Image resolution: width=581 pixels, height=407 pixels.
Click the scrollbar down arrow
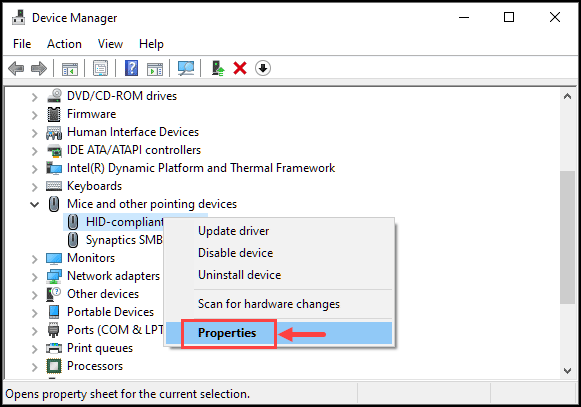(567, 371)
